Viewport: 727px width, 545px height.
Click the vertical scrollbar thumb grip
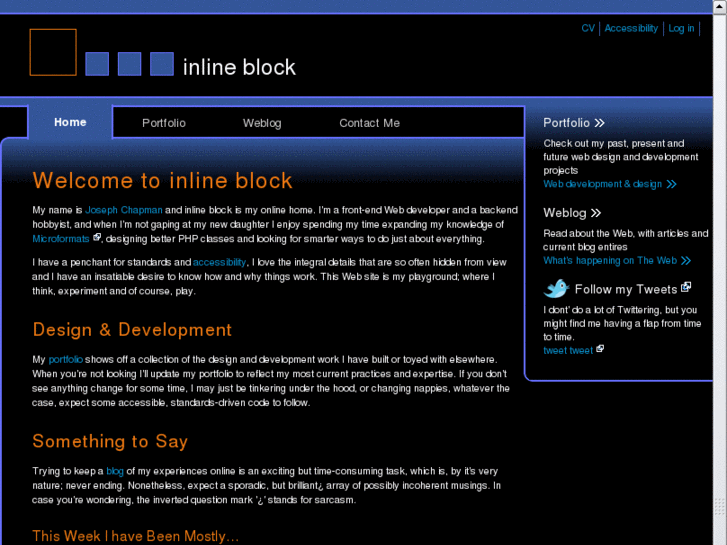(x=720, y=507)
